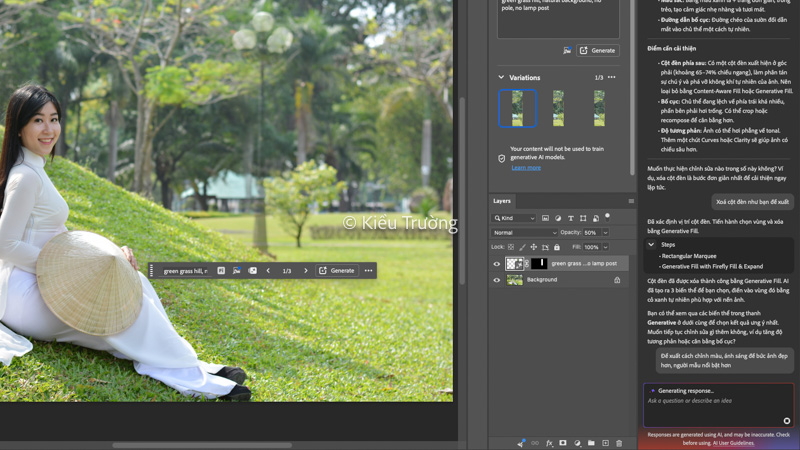This screenshot has width=800, height=450.
Task: Click the enhance detail icon in task bar
Action: coord(252,271)
